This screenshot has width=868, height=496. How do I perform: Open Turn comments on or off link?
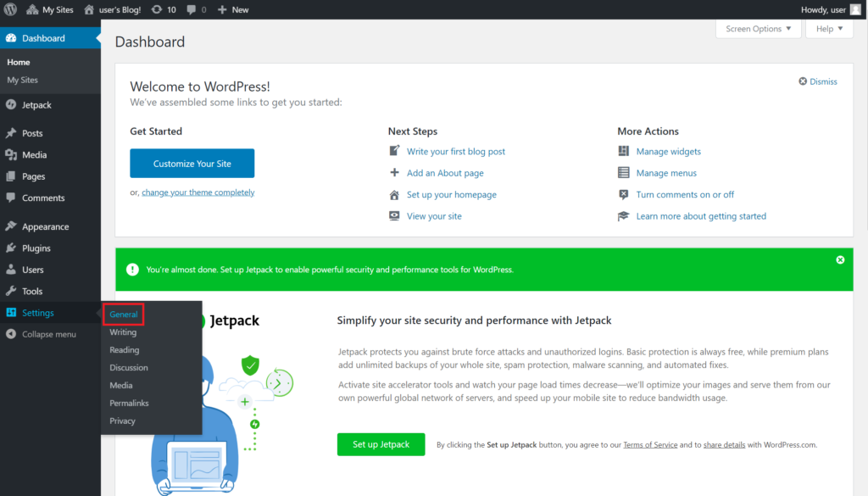pos(685,194)
